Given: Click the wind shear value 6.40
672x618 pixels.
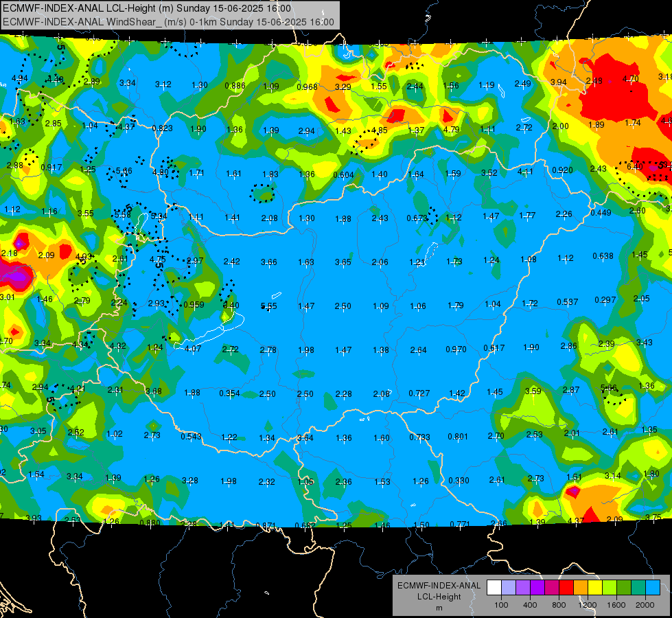Looking at the screenshot, I should pyautogui.click(x=635, y=166).
